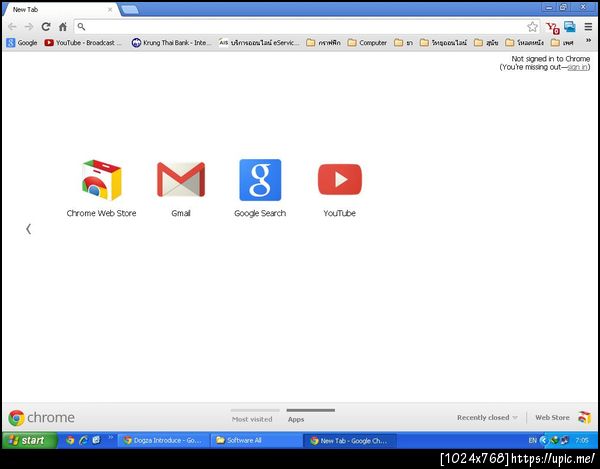Screen dimensions: 600x469
Task: Launch Chrome from quick launch
Action: point(70,440)
